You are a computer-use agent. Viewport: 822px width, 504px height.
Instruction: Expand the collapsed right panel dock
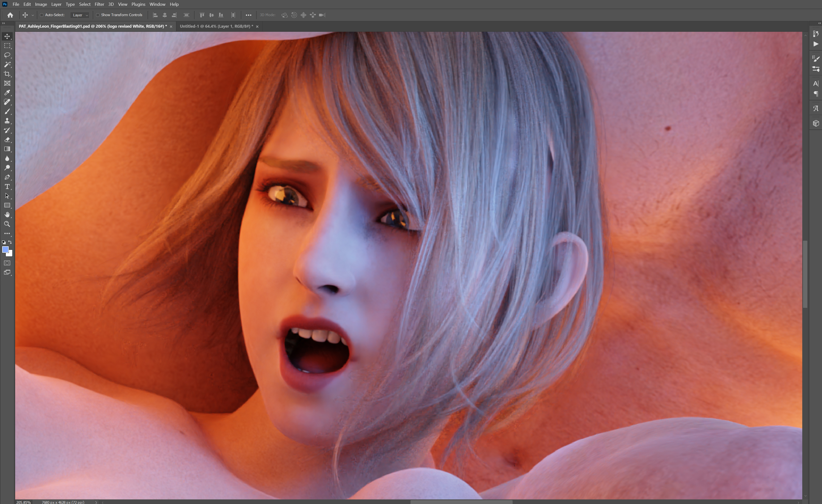819,23
